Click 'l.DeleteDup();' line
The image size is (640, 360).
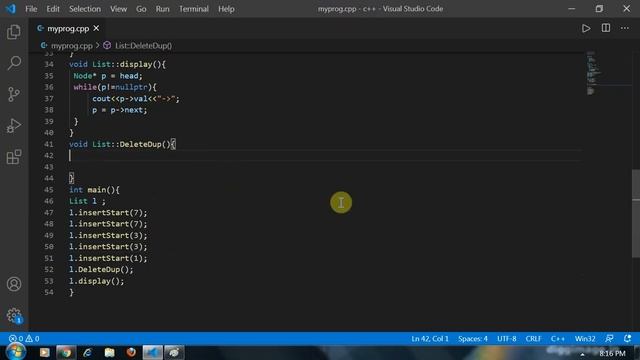coord(101,269)
